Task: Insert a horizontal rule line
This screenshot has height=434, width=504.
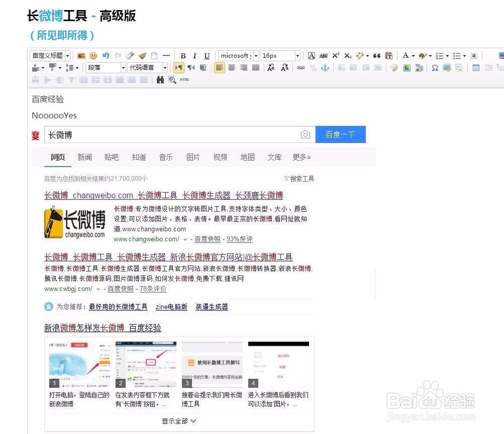Action: point(166,55)
